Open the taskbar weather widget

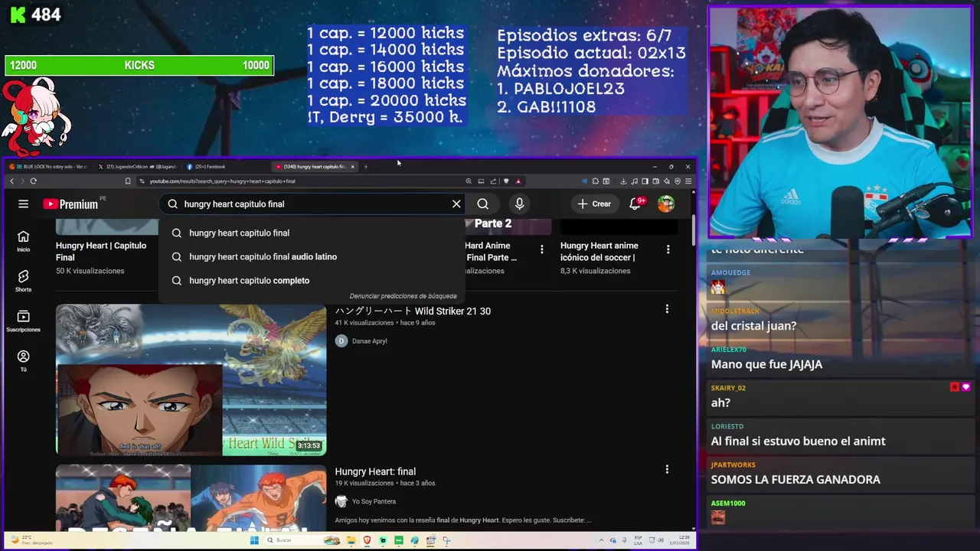[31, 540]
